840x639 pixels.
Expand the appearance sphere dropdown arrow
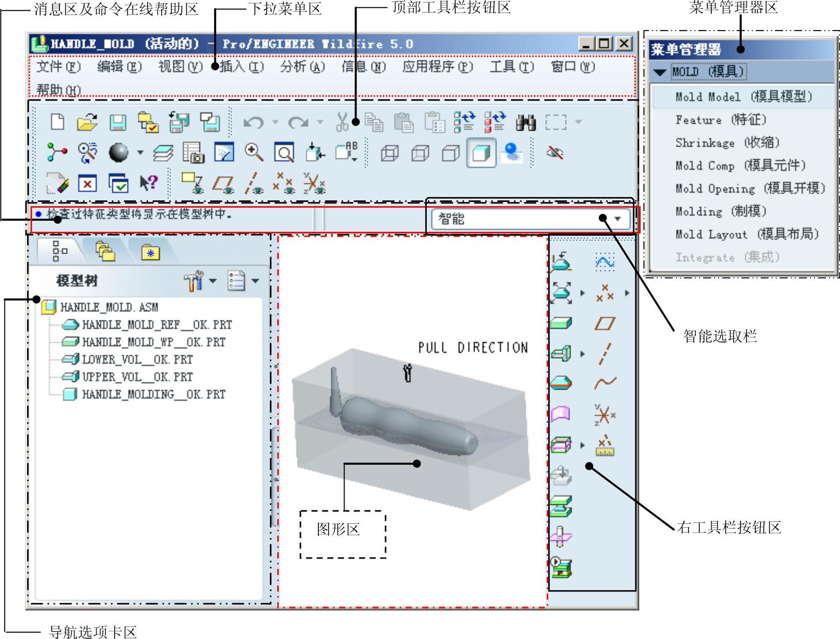pyautogui.click(x=140, y=153)
